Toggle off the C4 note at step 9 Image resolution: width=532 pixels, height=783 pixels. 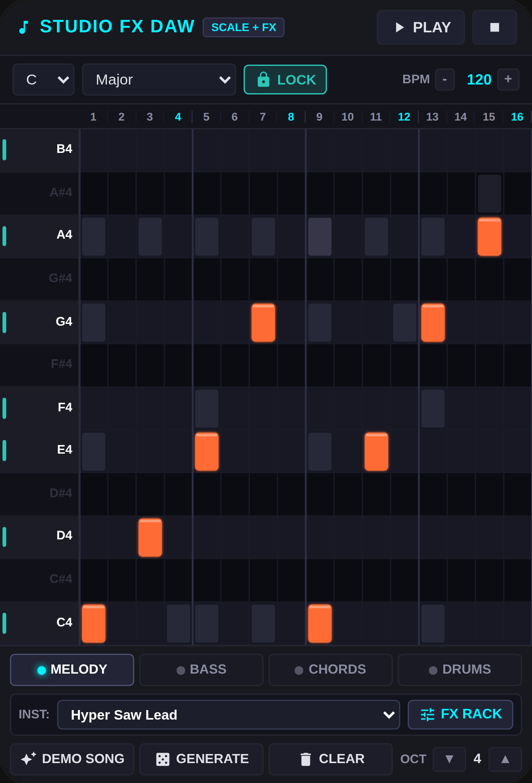tap(320, 623)
